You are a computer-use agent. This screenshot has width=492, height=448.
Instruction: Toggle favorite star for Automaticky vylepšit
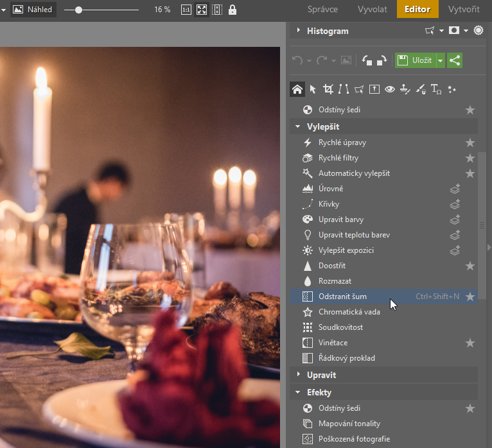[x=470, y=173]
